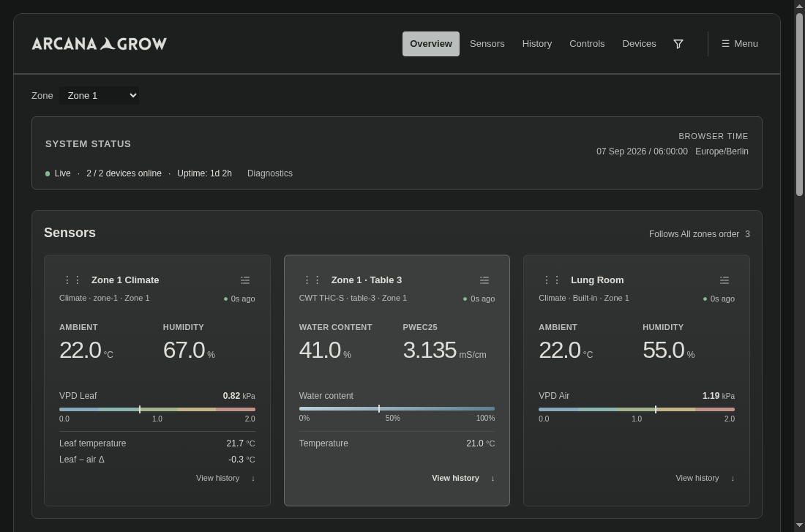Open the Zone 1 Climate card options icon
This screenshot has width=805, height=532.
pyautogui.click(x=245, y=280)
